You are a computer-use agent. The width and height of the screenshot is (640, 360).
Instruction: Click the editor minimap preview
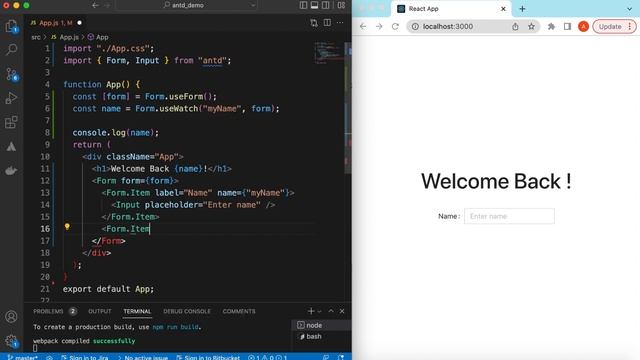pos(328,53)
